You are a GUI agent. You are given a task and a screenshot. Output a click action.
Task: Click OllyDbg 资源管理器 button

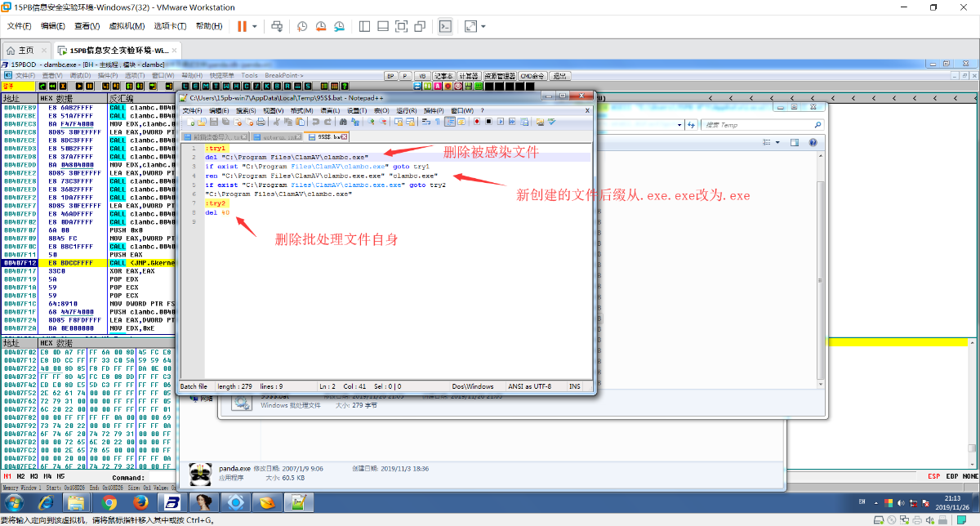pyautogui.click(x=500, y=75)
